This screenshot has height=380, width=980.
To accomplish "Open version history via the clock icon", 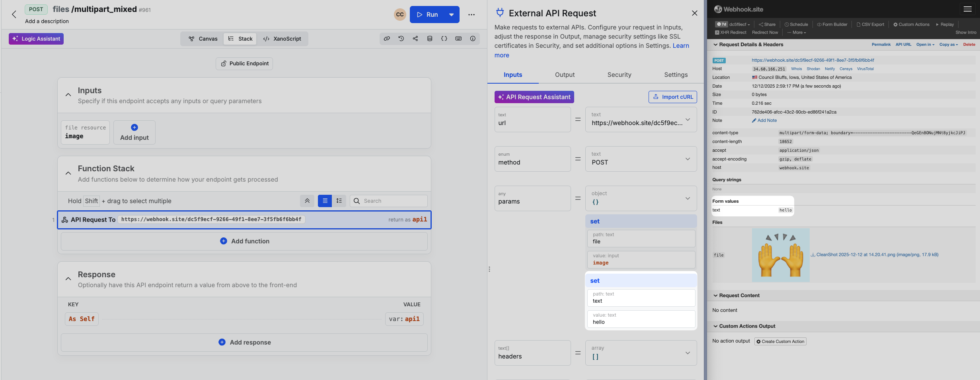I will [x=401, y=39].
